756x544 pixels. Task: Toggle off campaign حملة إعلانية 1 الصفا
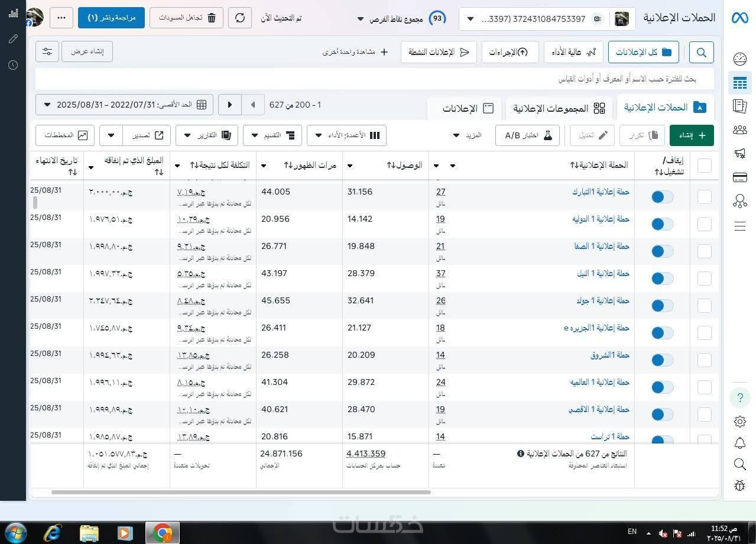pos(662,251)
